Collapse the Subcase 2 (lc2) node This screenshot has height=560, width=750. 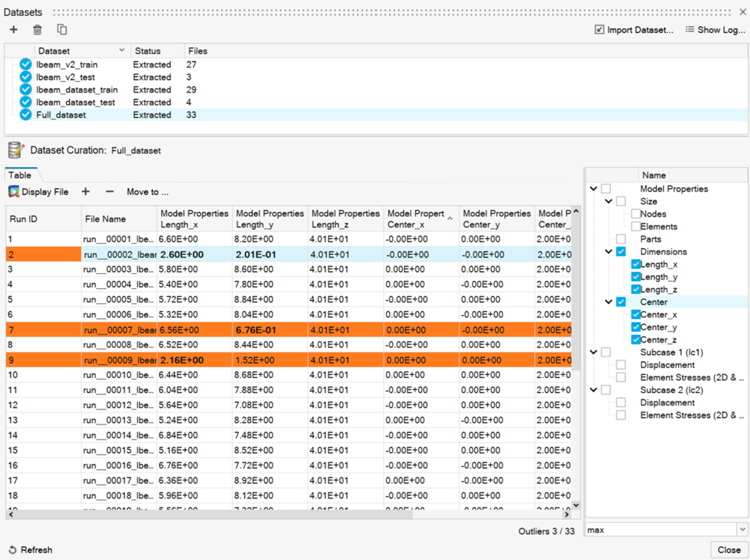593,390
